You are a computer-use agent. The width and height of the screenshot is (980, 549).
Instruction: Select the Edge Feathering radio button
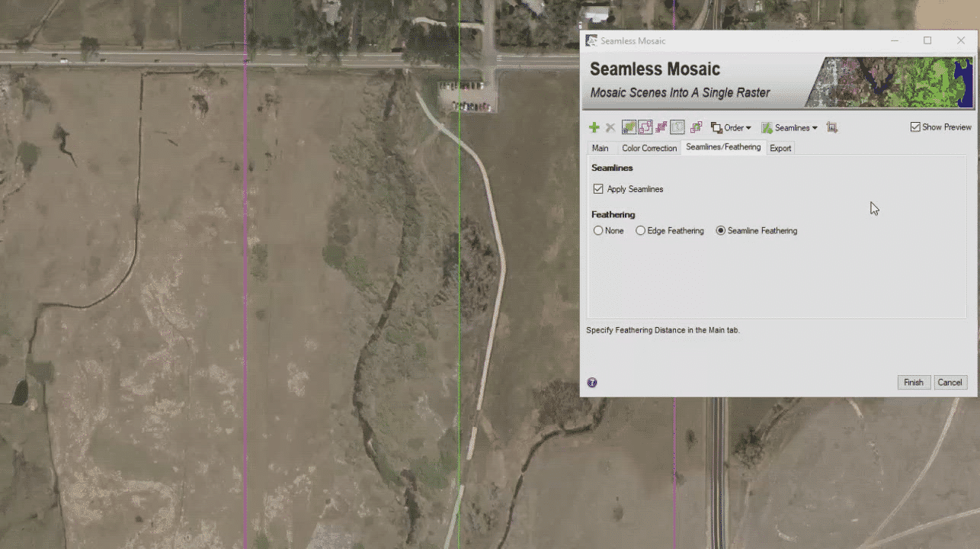(x=641, y=231)
